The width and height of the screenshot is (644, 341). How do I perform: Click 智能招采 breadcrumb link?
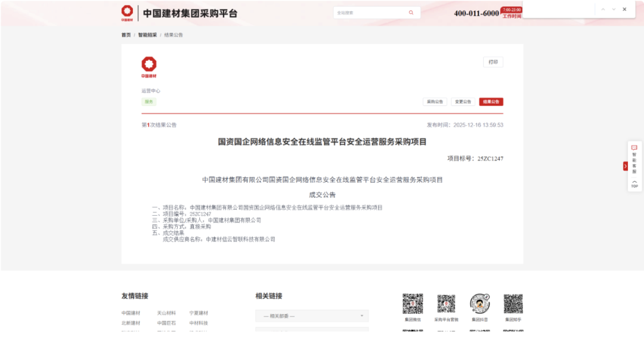tap(147, 35)
